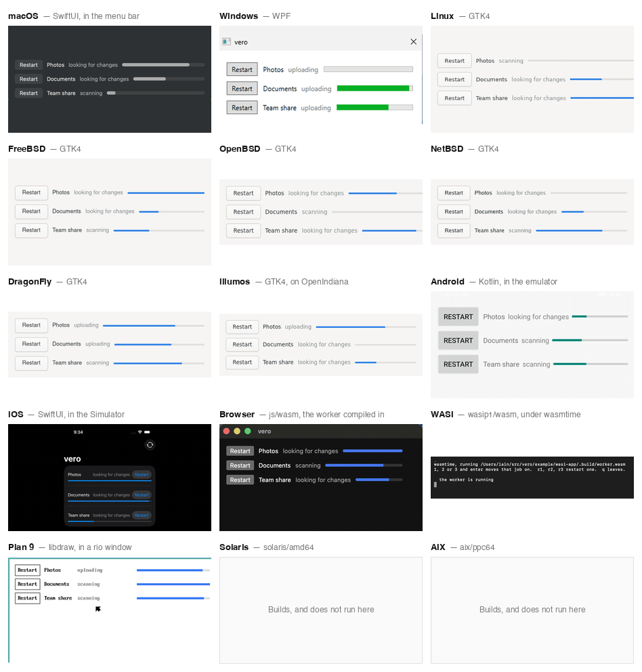Click the yellow minimize dot in Browser window
The image size is (642, 672).
pos(237,431)
